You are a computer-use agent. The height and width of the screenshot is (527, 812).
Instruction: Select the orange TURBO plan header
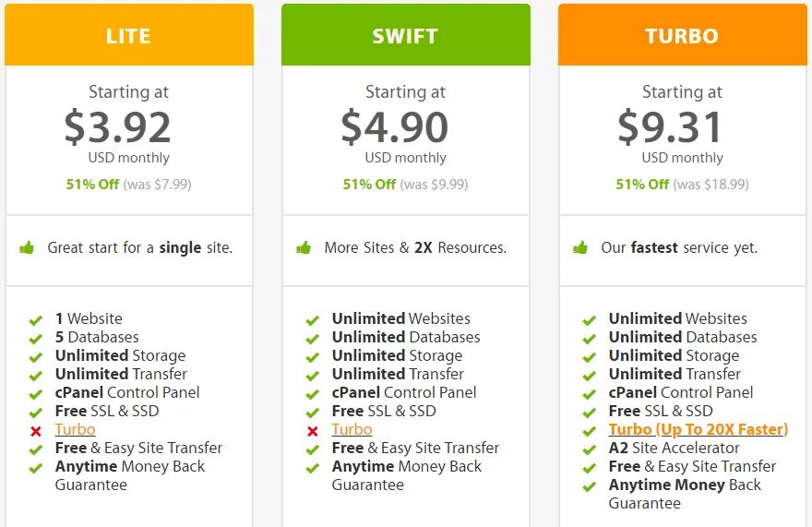[683, 35]
